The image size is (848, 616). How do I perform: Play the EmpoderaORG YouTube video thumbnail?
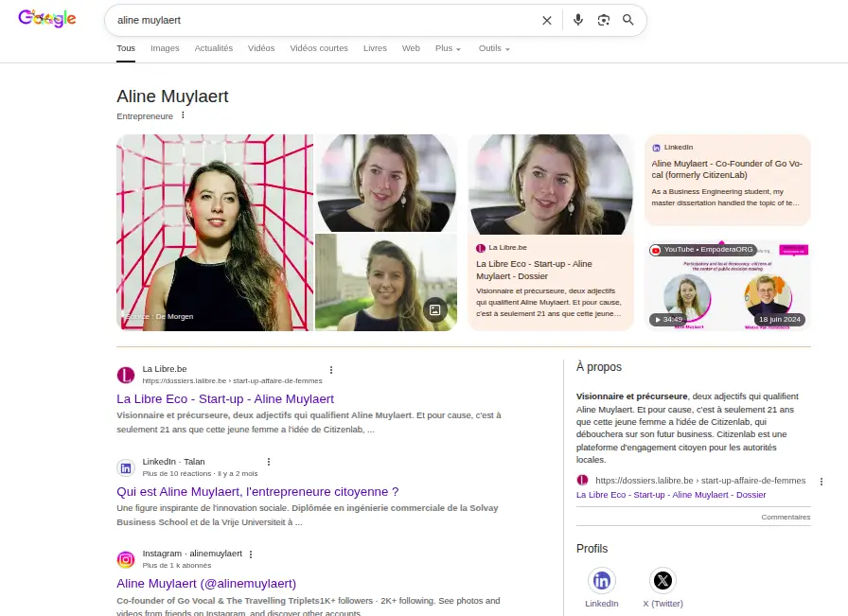(x=727, y=283)
